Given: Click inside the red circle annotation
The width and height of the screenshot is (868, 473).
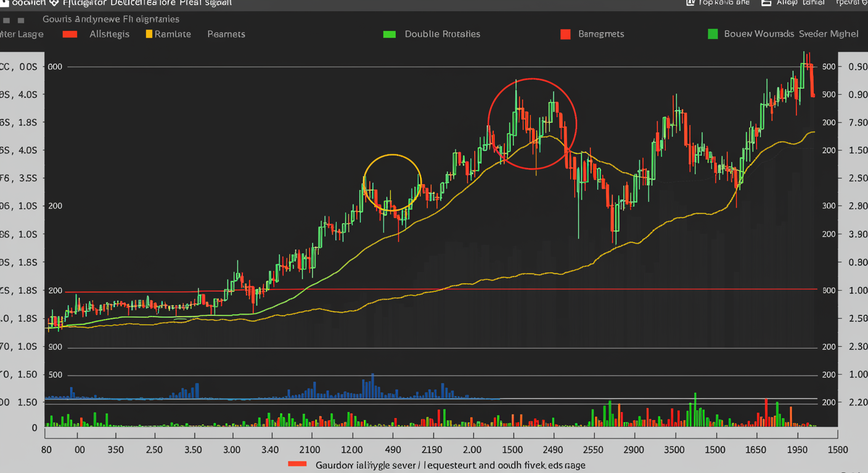Looking at the screenshot, I should pos(532,123).
